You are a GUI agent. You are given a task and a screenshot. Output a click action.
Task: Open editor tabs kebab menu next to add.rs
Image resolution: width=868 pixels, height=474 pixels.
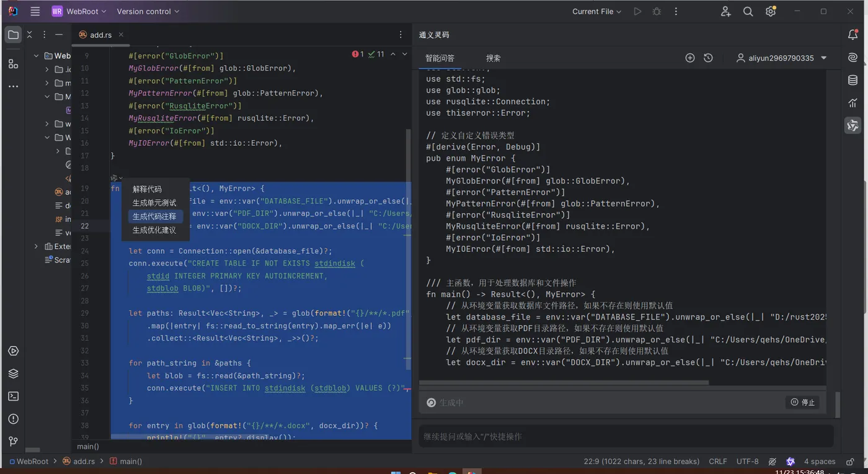pos(401,35)
